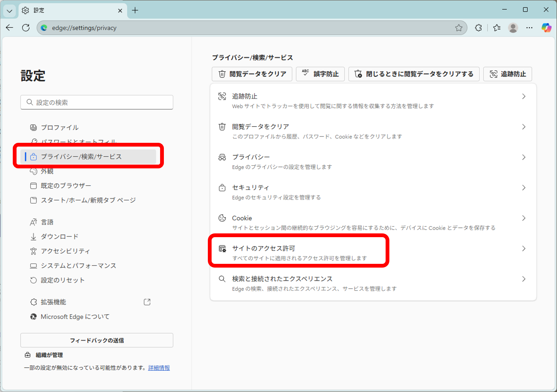Click the 閉じるときに閲覧データをクリアする button
The width and height of the screenshot is (557, 392).
coord(414,74)
